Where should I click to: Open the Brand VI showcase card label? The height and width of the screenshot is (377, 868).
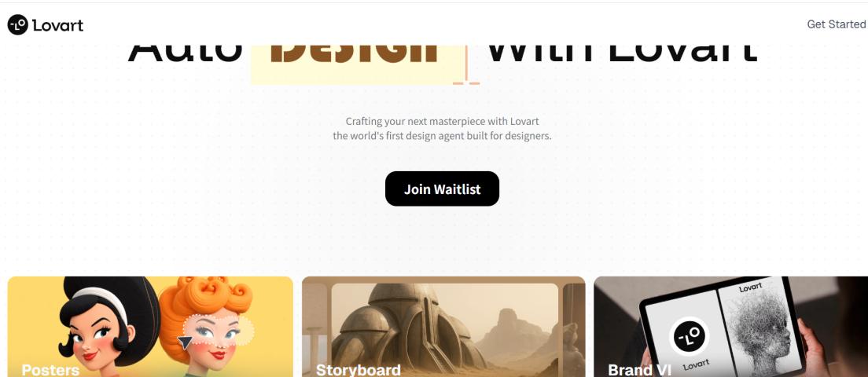[x=639, y=369]
